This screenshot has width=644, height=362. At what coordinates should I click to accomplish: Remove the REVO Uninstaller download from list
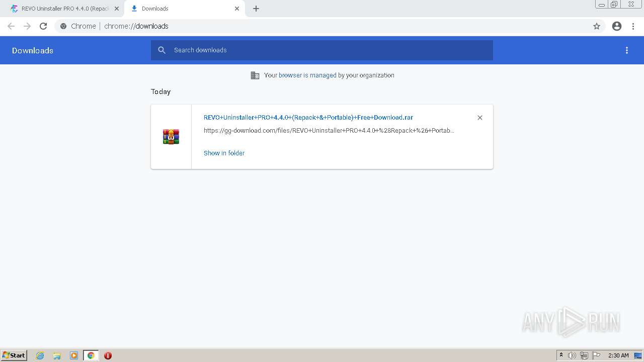coord(480,118)
